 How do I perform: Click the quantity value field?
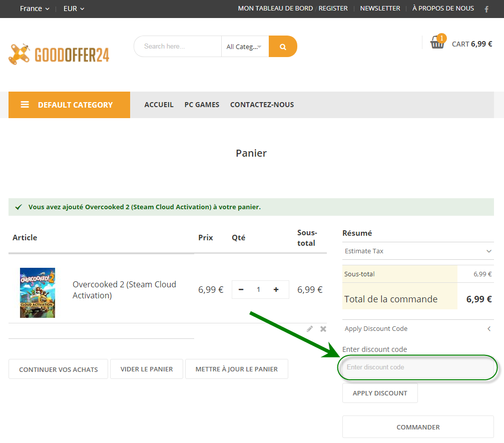[258, 289]
